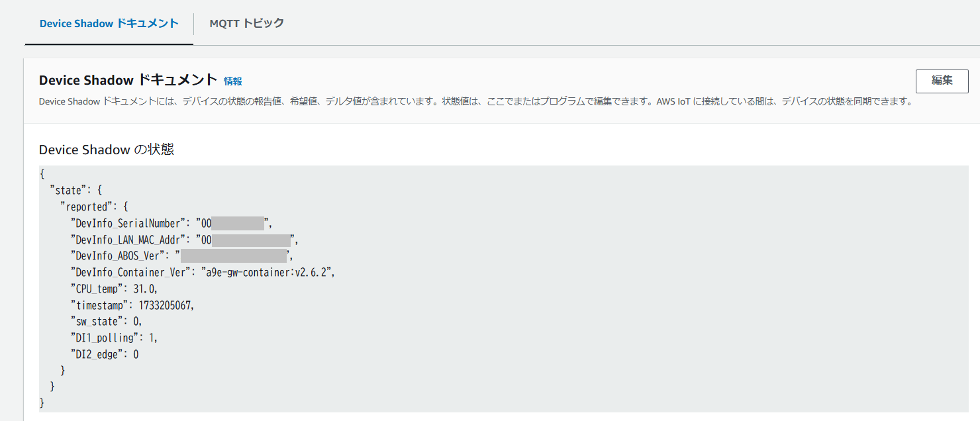The width and height of the screenshot is (980, 421).
Task: Click the DevInfo_ABOS_Ver key
Action: coord(118,256)
